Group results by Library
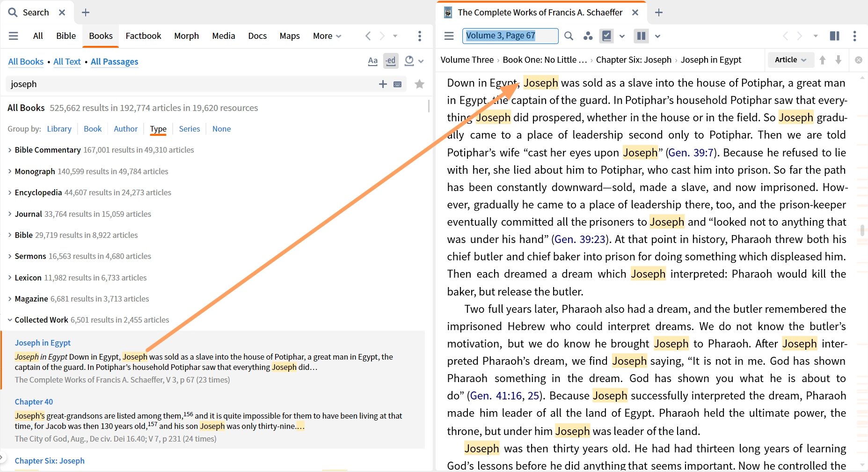This screenshot has width=868, height=472. 59,129
